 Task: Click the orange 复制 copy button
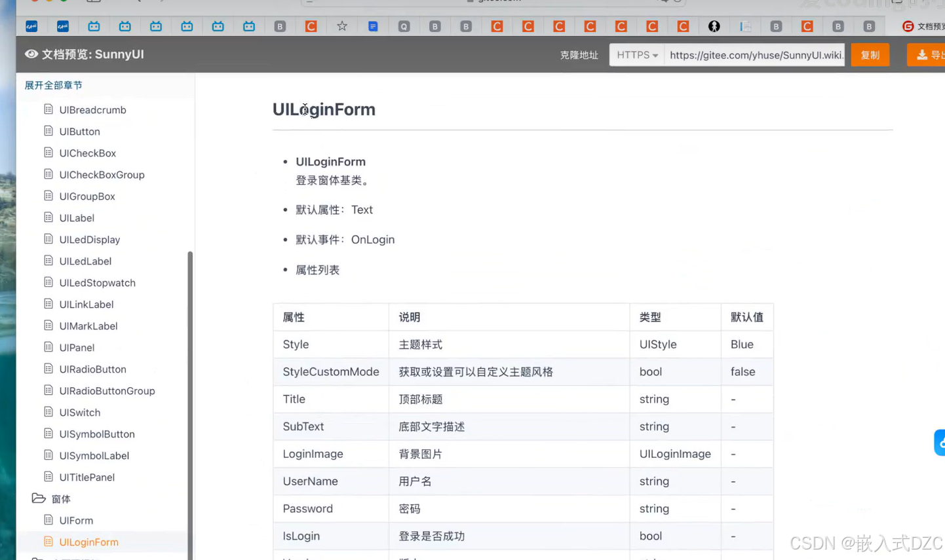(870, 55)
